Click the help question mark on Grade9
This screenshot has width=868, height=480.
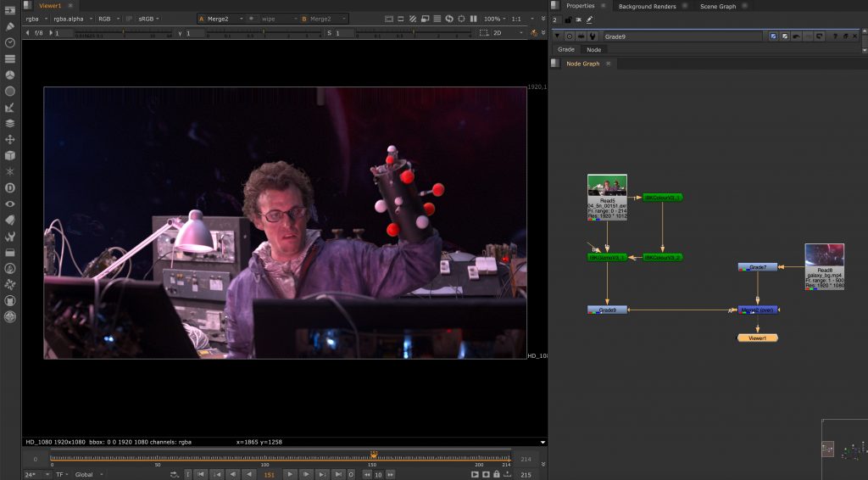(x=835, y=36)
